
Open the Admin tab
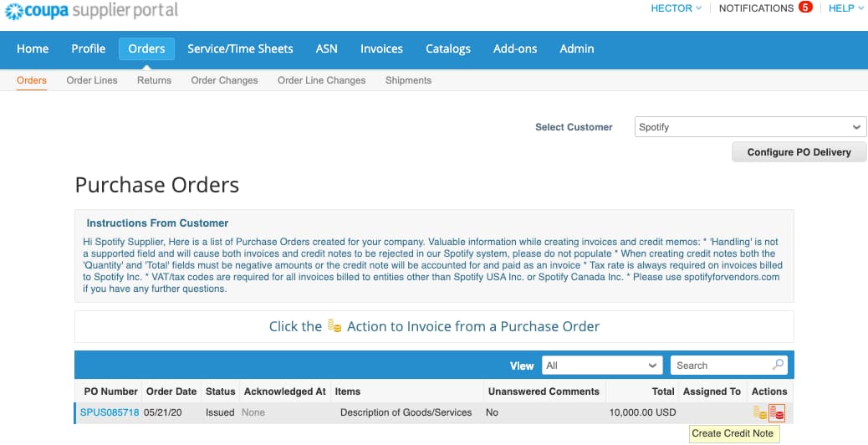(577, 49)
